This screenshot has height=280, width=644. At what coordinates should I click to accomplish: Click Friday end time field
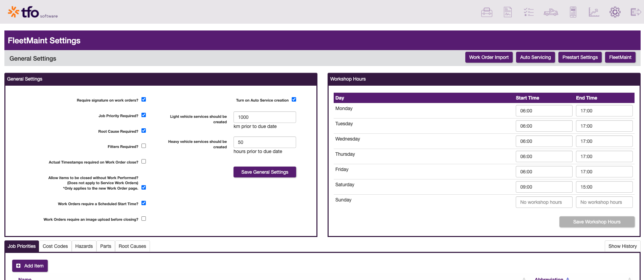point(604,172)
